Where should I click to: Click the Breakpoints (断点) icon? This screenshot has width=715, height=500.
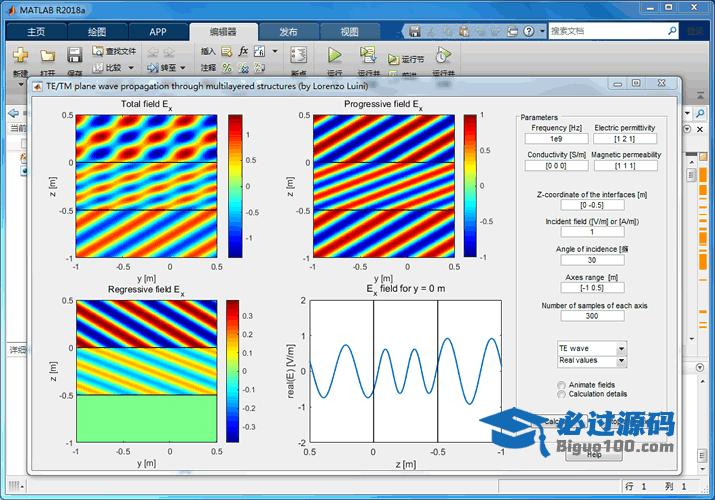[298, 56]
